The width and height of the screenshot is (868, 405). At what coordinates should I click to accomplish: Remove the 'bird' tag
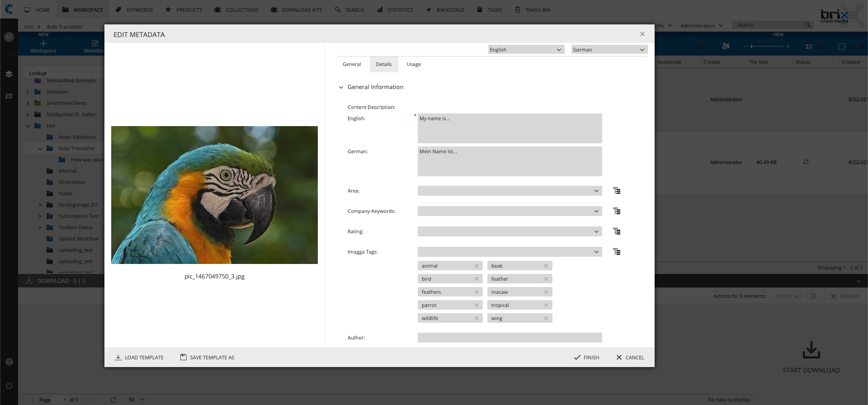coord(476,279)
